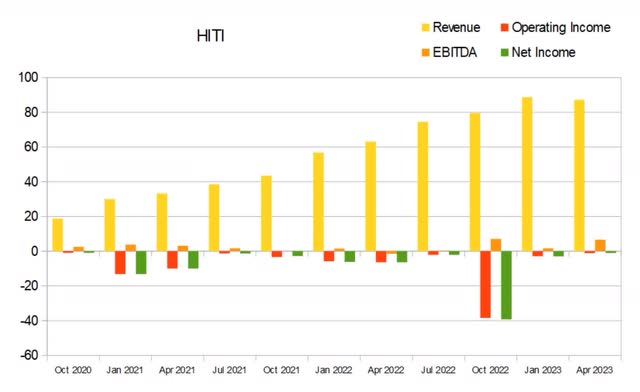This screenshot has width=640, height=392.
Task: Click the Oct 2022 red Operating Income bar
Action: click(x=485, y=285)
